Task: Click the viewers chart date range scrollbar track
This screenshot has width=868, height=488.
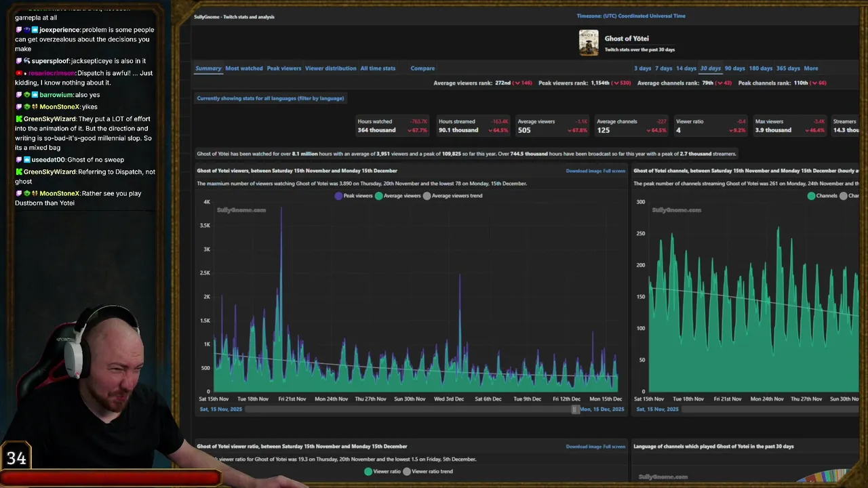Action: click(x=409, y=409)
